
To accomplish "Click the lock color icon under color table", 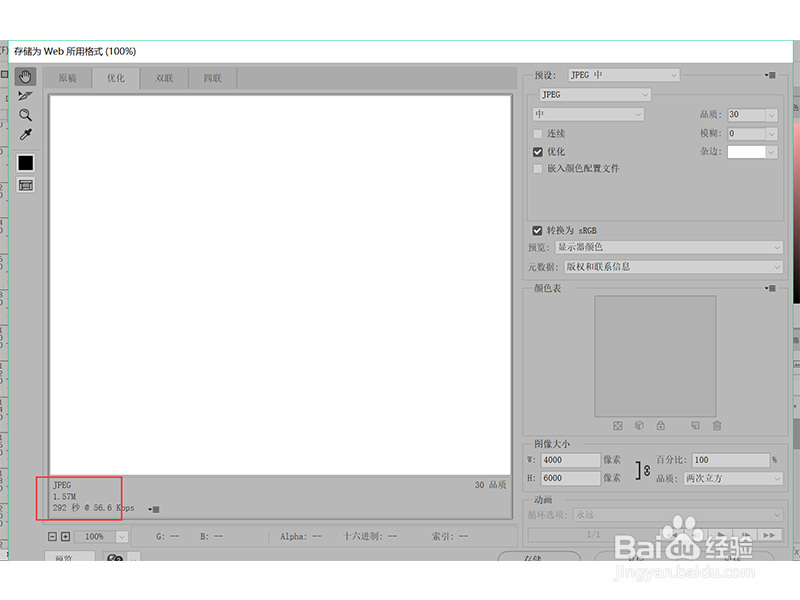I will (x=661, y=426).
